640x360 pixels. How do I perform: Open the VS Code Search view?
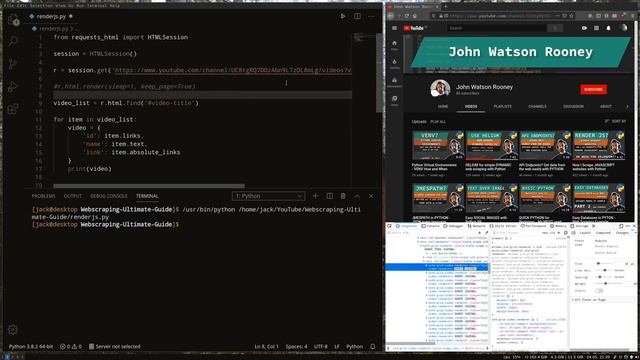(x=13, y=41)
